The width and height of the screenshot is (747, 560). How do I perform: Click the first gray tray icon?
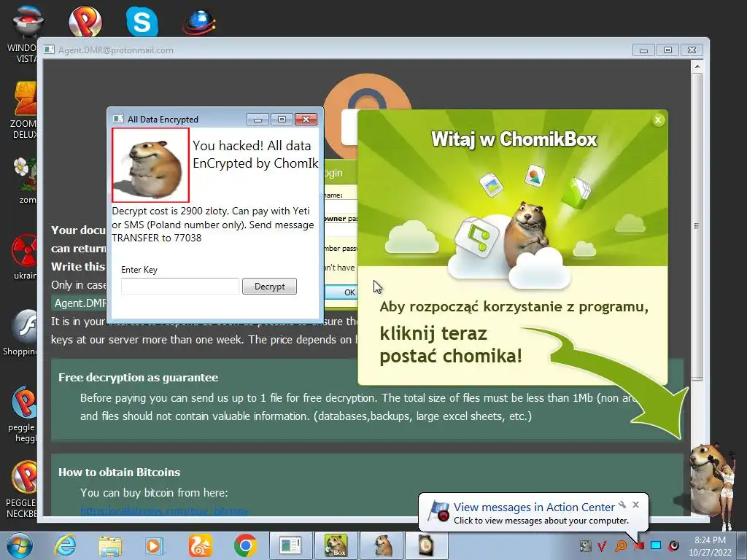[585, 546]
